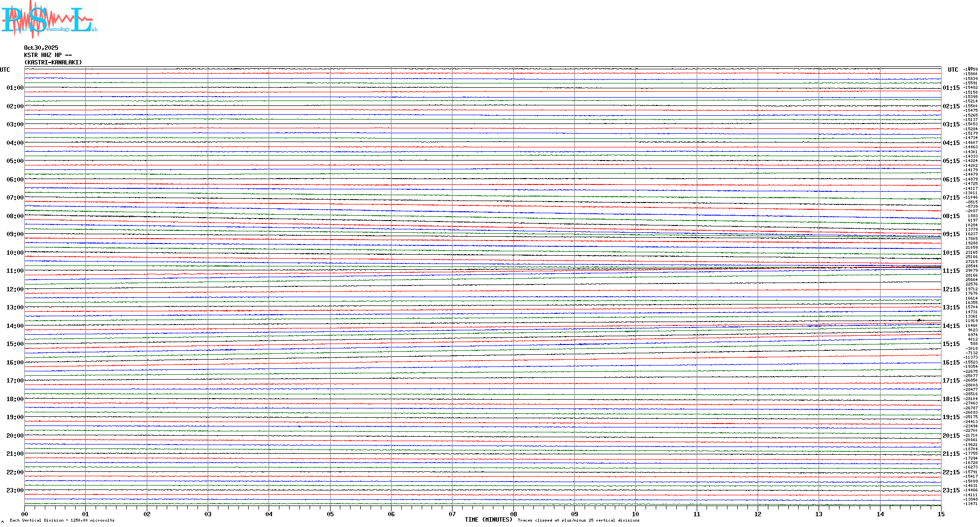This screenshot has height=527, width=980.
Task: Select the 11:00 hour label on left
Action: (x=15, y=271)
